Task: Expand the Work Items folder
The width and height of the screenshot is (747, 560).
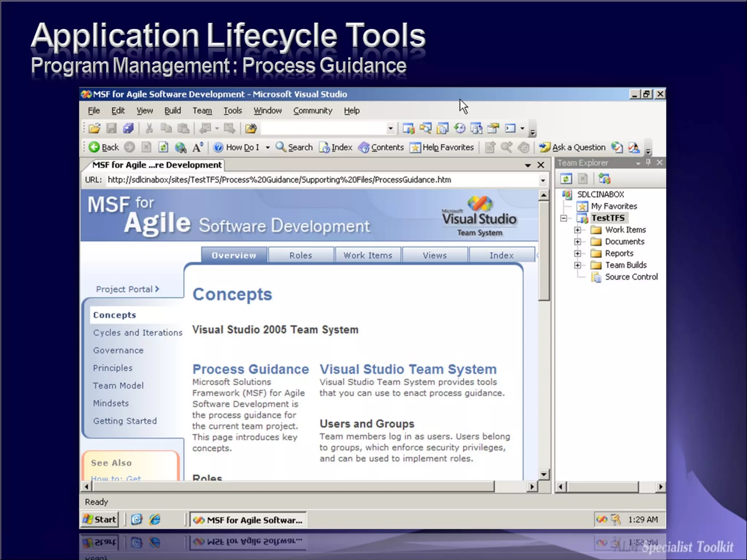Action: click(577, 230)
